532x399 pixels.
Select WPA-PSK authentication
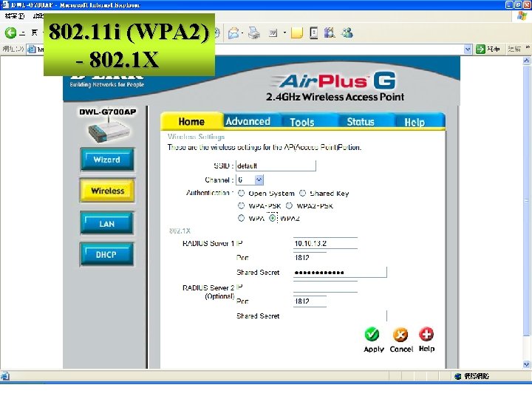tap(241, 205)
